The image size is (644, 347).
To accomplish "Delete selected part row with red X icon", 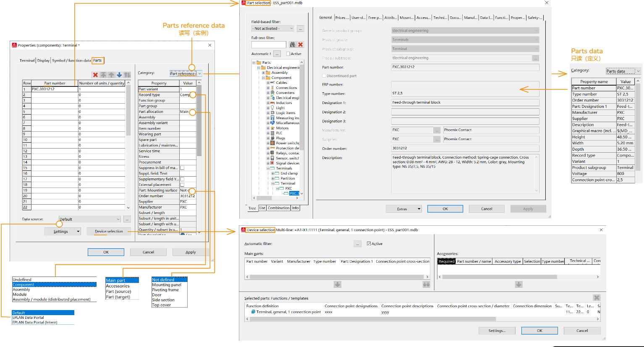I will 95,75.
